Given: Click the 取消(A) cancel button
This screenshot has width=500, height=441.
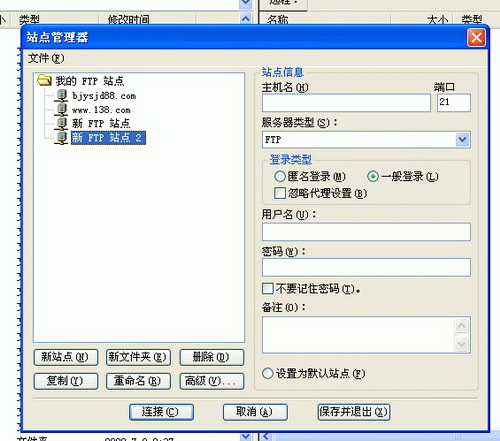Looking at the screenshot, I should pos(255,412).
